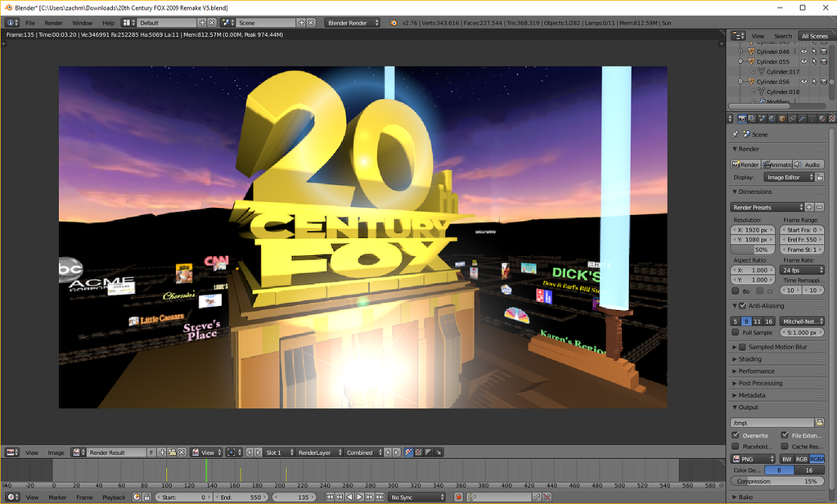Select RGBA color mode

click(x=817, y=459)
